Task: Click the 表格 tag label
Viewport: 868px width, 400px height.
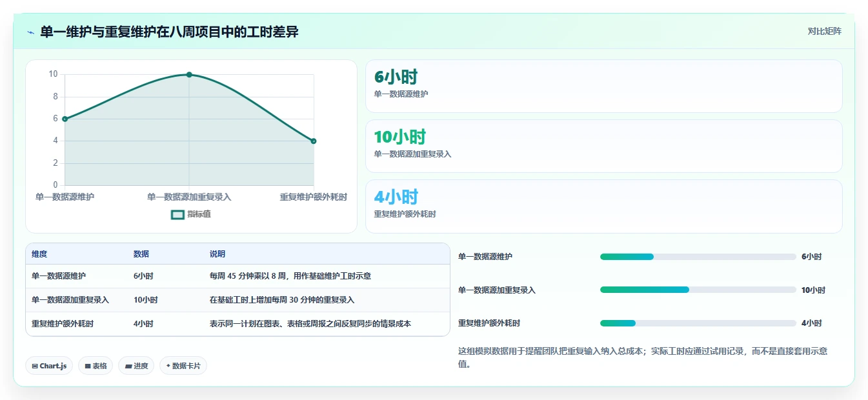Action: pyautogui.click(x=99, y=366)
